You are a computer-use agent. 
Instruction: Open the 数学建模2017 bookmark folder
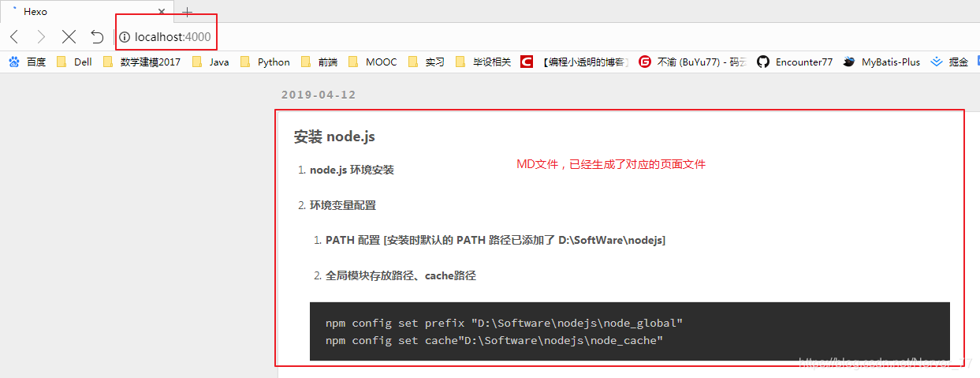click(142, 62)
